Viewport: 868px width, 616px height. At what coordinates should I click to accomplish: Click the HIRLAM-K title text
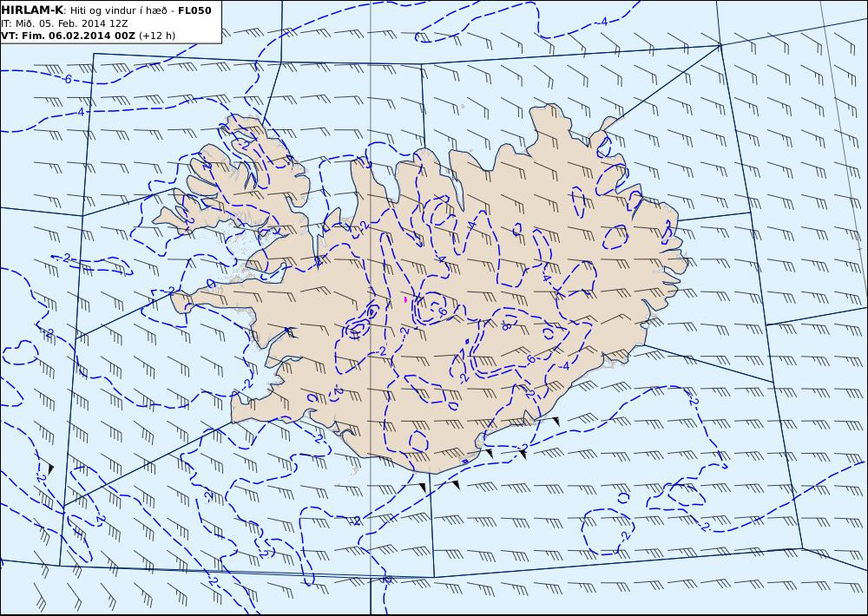click(33, 10)
